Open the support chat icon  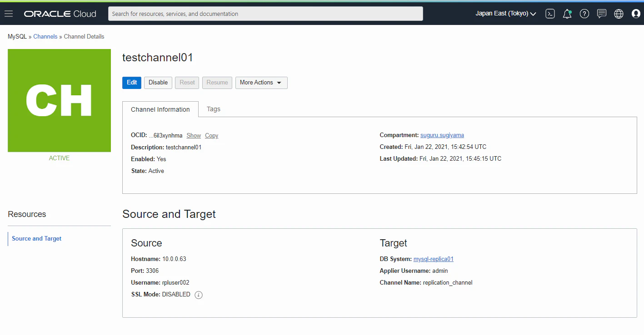(602, 14)
